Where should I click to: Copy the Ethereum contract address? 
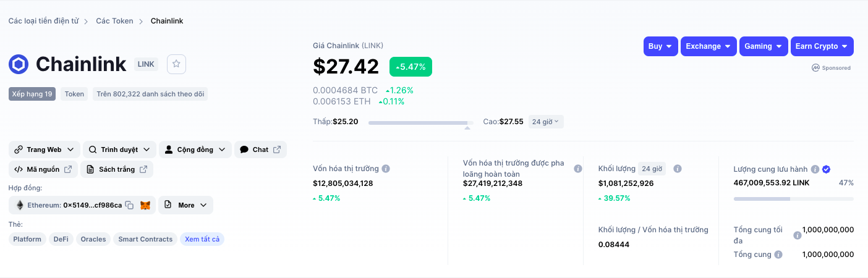click(129, 205)
